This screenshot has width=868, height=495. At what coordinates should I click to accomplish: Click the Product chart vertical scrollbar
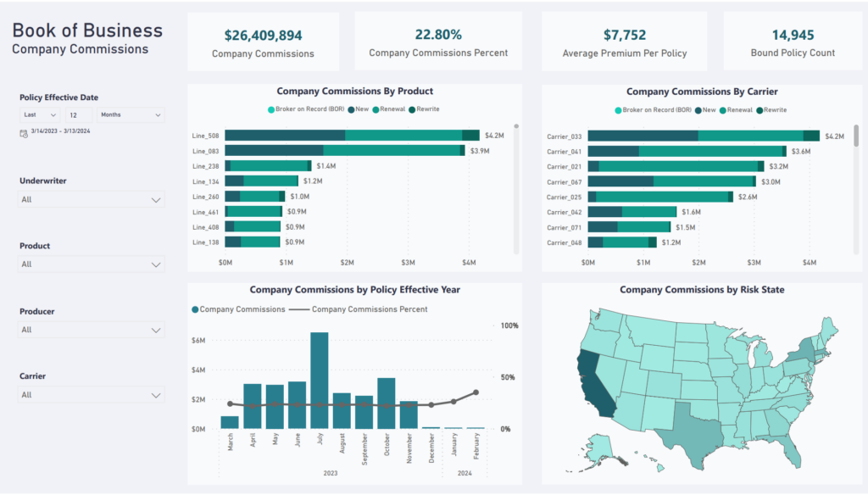[516, 189]
